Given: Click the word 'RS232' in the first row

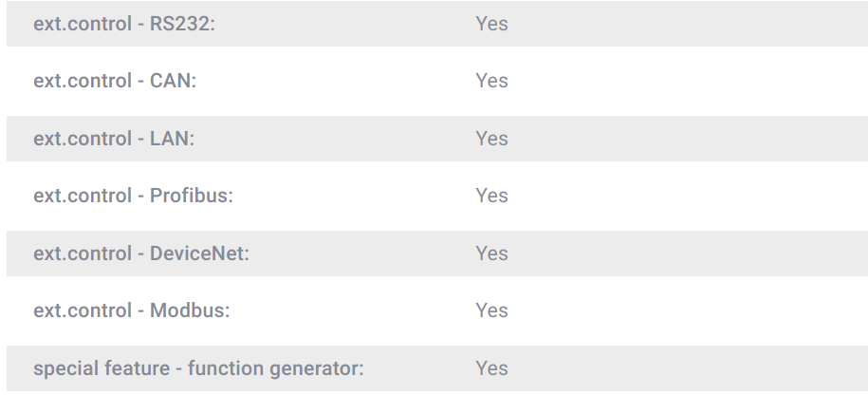Looking at the screenshot, I should tap(180, 24).
